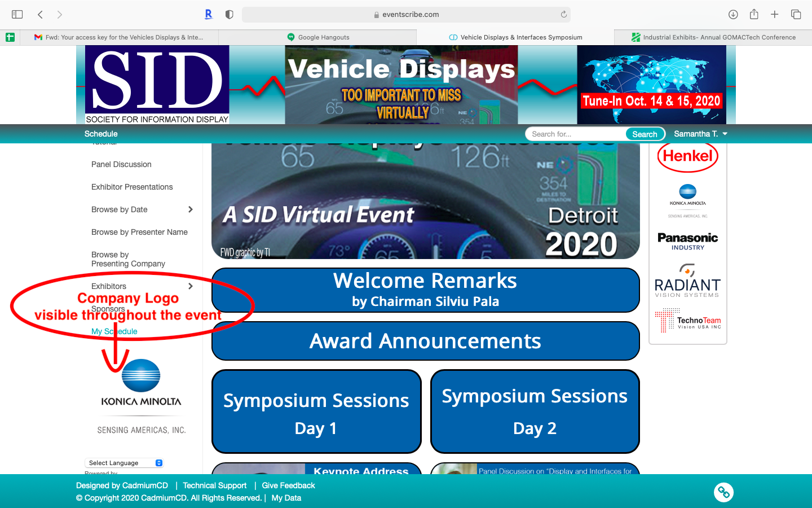Viewport: 812px width, 508px height.
Task: Focus the eventscribe.com address bar
Action: point(406,15)
